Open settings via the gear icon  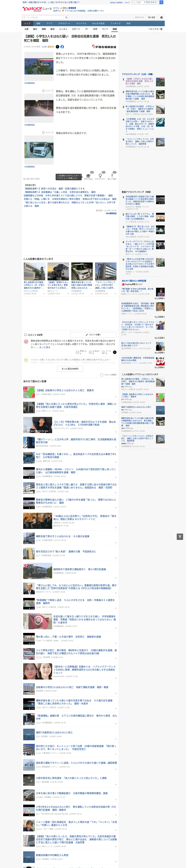(161, 18)
